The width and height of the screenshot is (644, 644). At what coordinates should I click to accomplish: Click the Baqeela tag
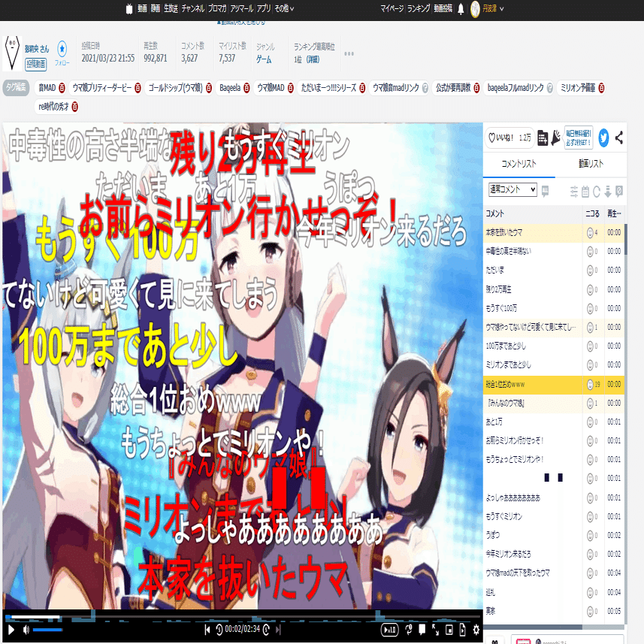tap(230, 88)
